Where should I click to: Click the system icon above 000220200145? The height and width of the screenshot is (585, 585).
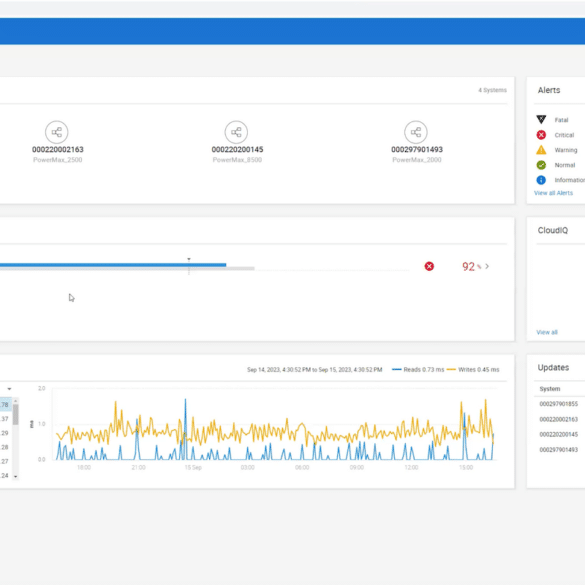pos(236,132)
